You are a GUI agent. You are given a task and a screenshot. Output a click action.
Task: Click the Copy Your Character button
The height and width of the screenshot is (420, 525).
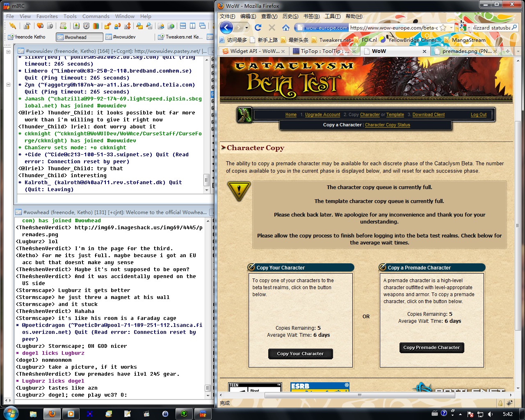click(300, 354)
